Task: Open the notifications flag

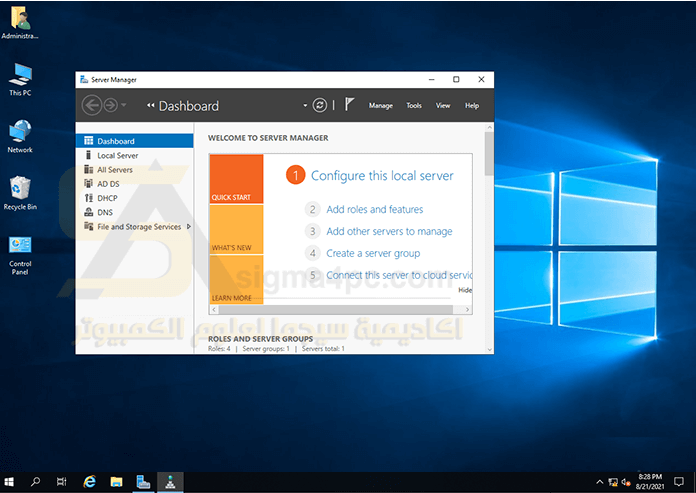Action: 349,105
